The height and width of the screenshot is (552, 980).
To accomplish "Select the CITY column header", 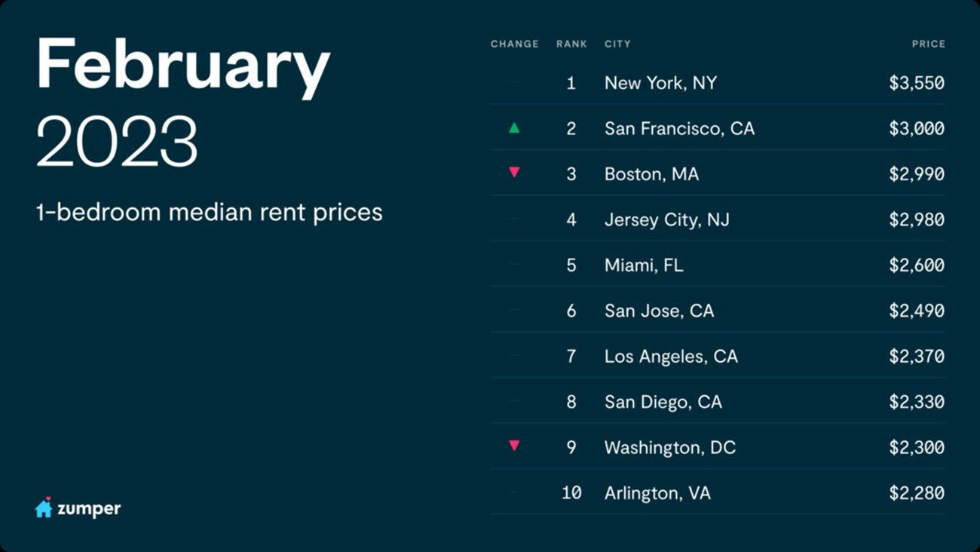I will tap(617, 44).
